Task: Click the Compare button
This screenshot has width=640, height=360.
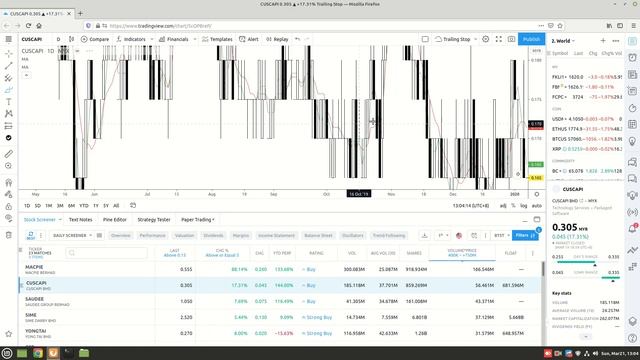Action: [95, 39]
